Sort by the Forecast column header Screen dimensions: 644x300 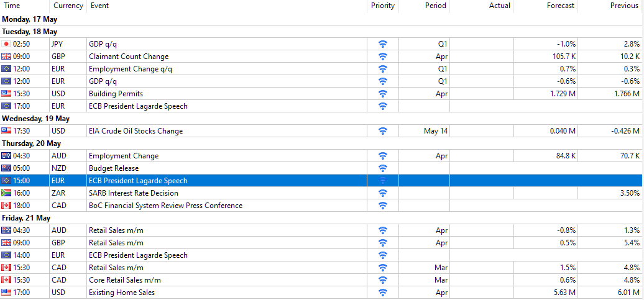pos(561,6)
